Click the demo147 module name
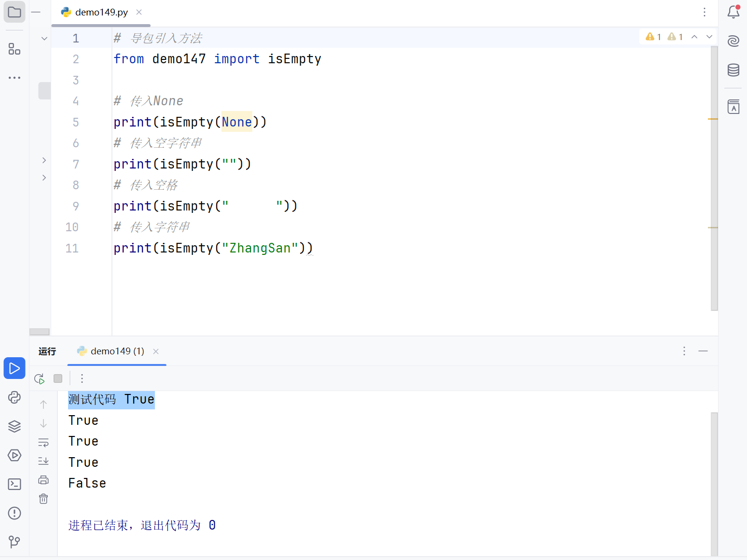The image size is (747, 560). (x=179, y=59)
